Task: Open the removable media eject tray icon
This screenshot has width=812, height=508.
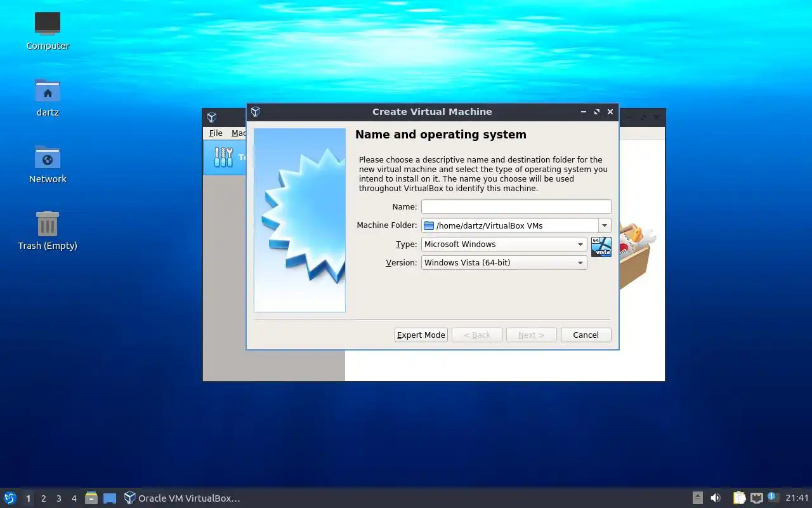Action: 698,498
